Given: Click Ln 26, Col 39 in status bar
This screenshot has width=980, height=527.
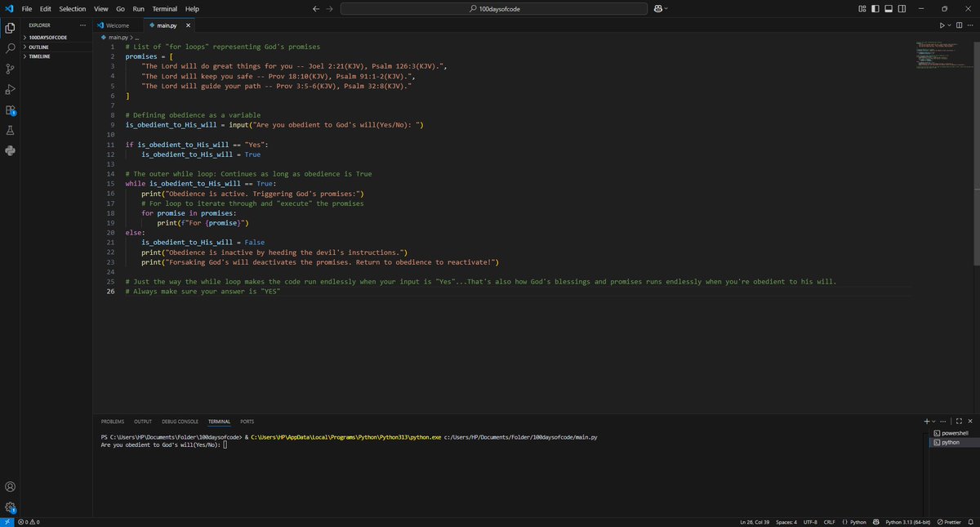Looking at the screenshot, I should (x=755, y=521).
